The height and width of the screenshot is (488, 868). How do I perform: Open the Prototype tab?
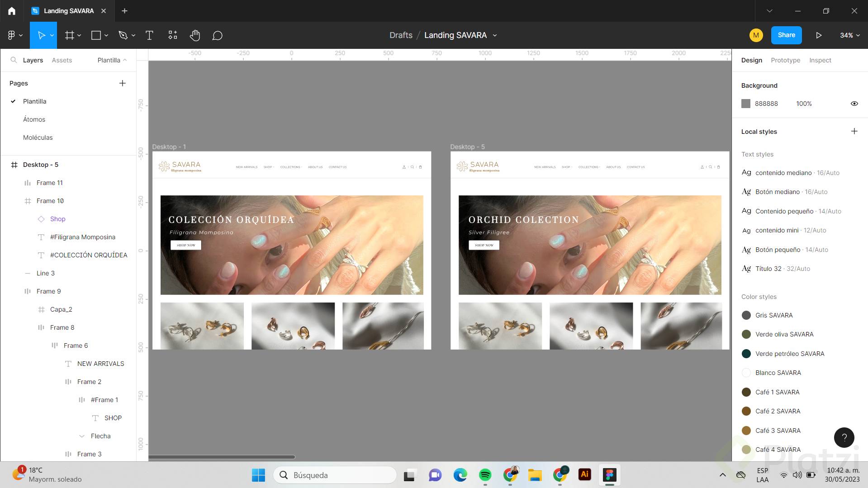tap(785, 60)
